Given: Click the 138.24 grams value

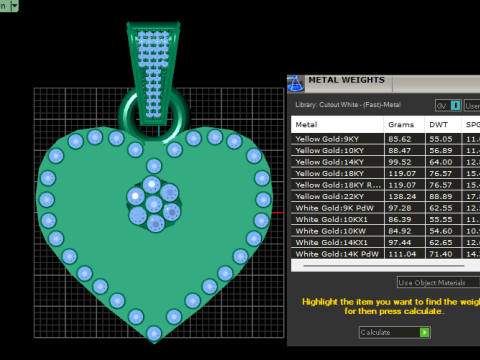Looking at the screenshot, I should coord(402,197).
